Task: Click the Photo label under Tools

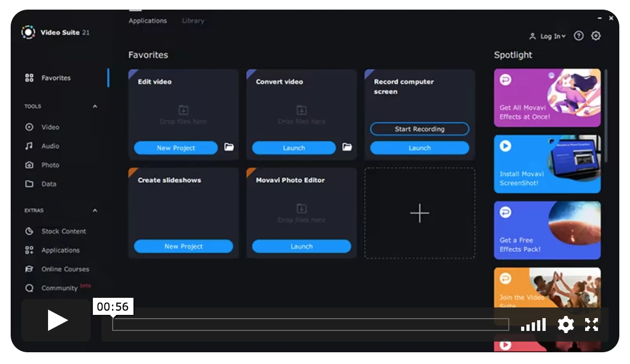Action: click(x=50, y=165)
